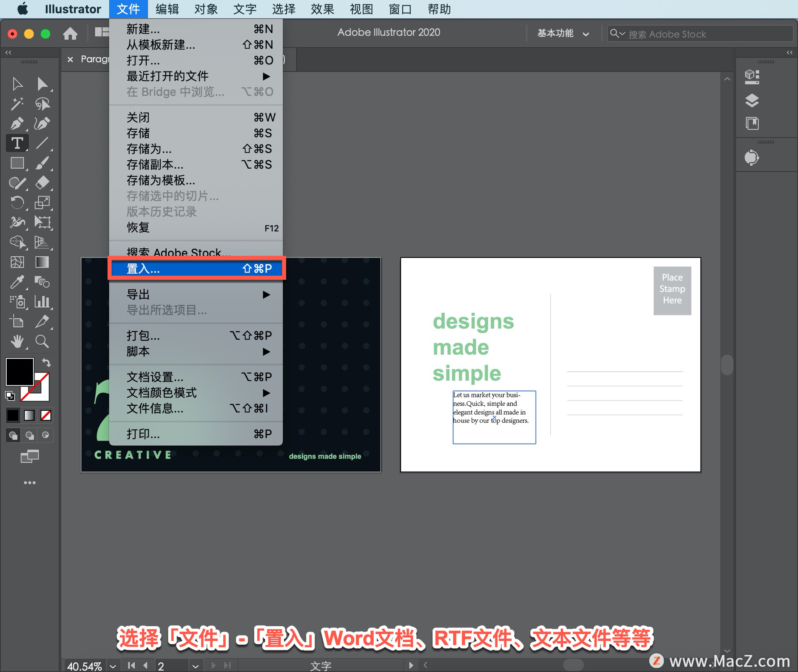
Task: Select the Pen tool
Action: (x=17, y=123)
